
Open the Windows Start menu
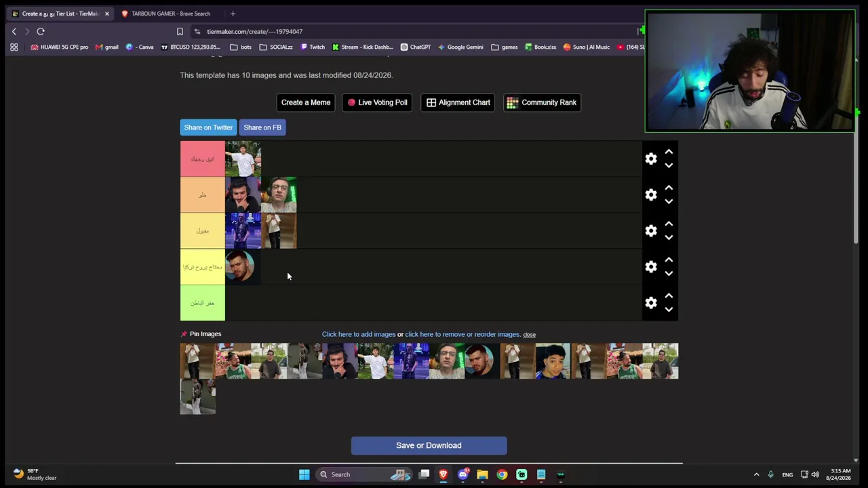[304, 474]
